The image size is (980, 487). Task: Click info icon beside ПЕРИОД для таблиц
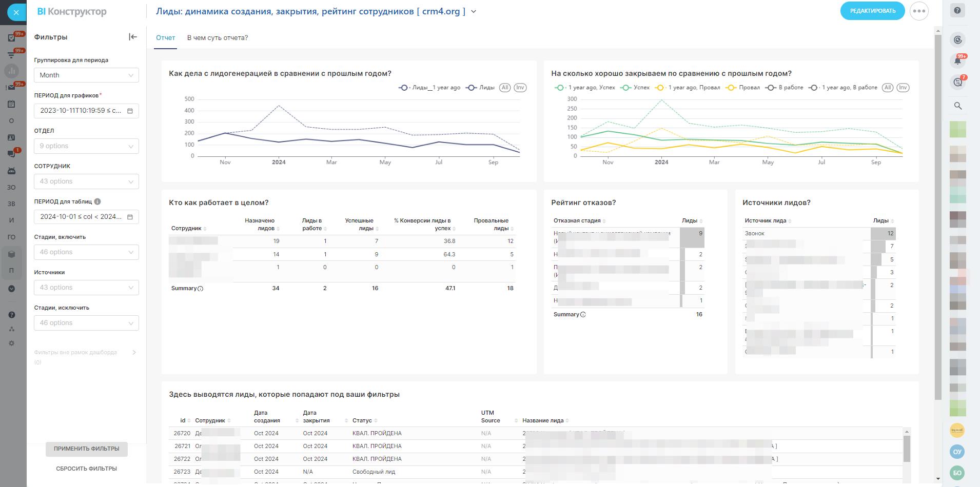coord(97,201)
